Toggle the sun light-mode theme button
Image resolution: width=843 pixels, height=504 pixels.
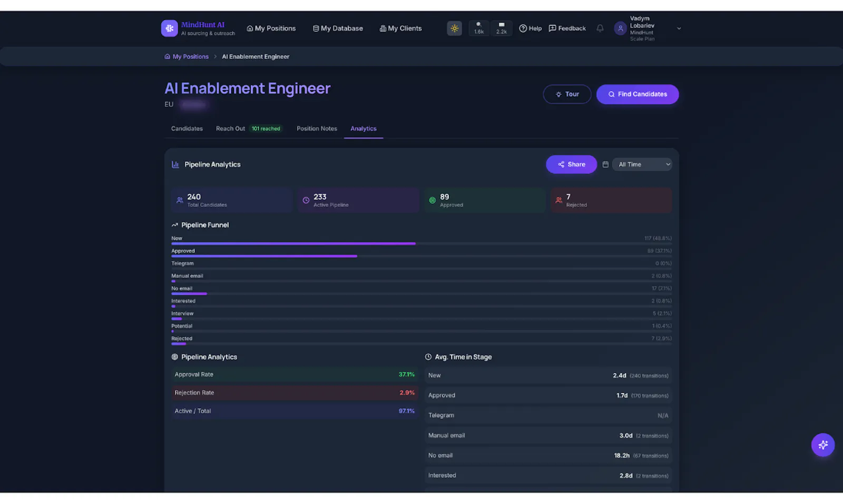pyautogui.click(x=454, y=28)
